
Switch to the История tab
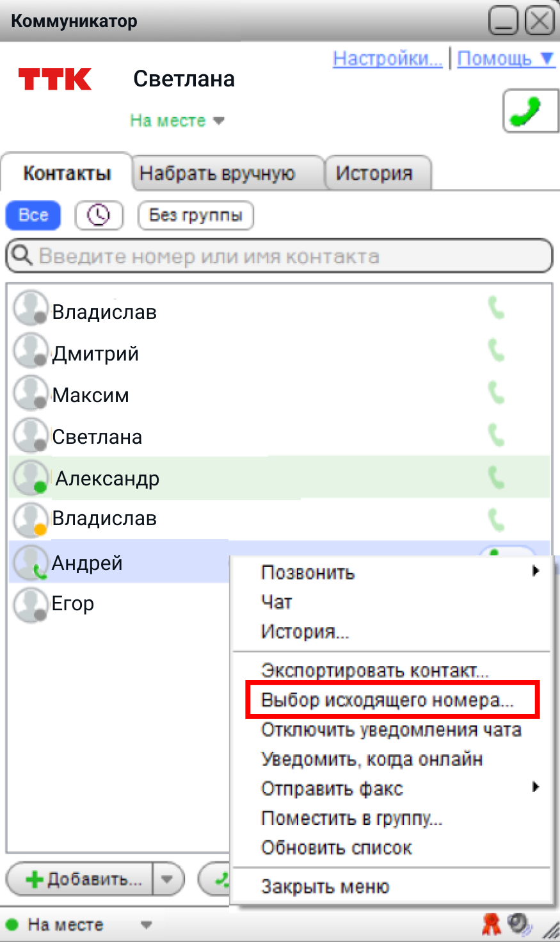375,174
